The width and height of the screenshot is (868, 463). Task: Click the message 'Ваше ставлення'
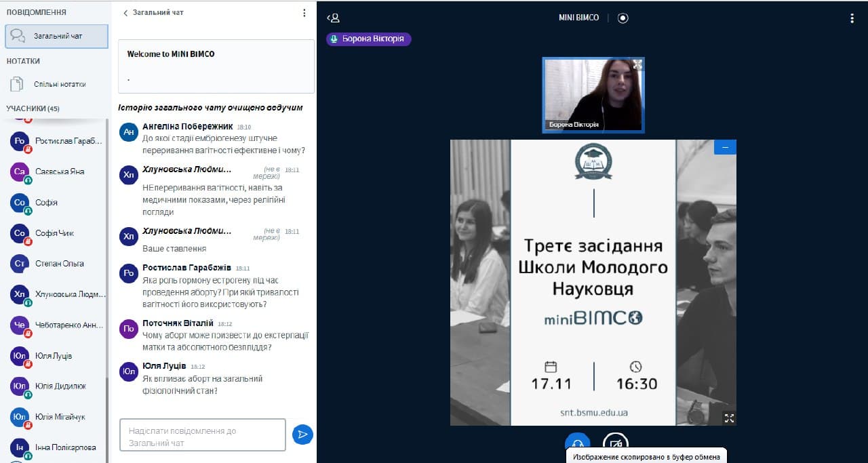pos(174,249)
